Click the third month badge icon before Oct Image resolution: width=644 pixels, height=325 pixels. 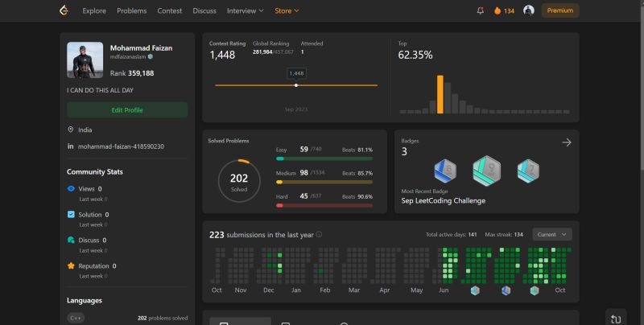[x=535, y=290]
